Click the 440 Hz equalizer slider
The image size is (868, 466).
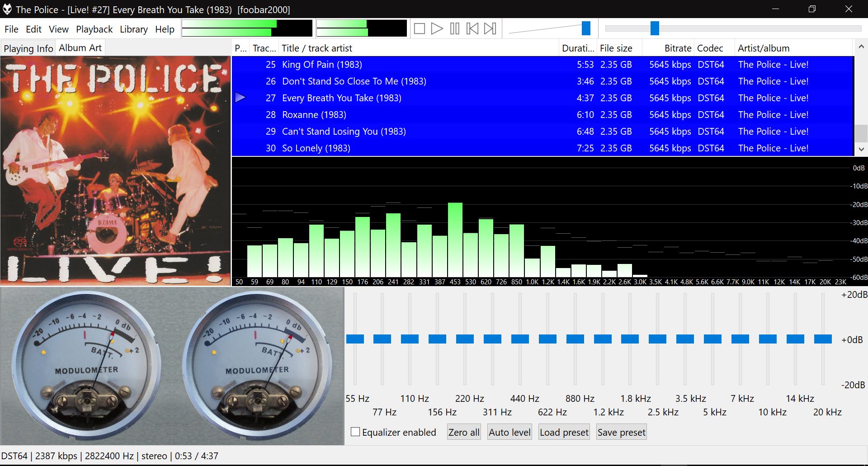(x=520, y=339)
